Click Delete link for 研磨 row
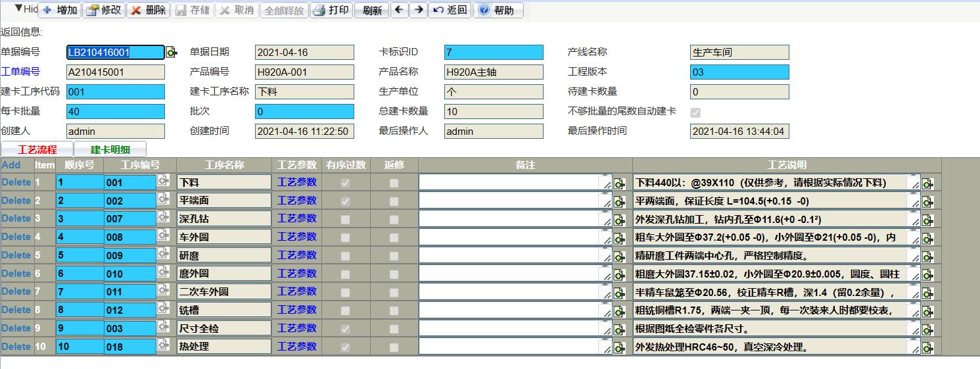Screen dimensions: 980x369 coord(16,255)
